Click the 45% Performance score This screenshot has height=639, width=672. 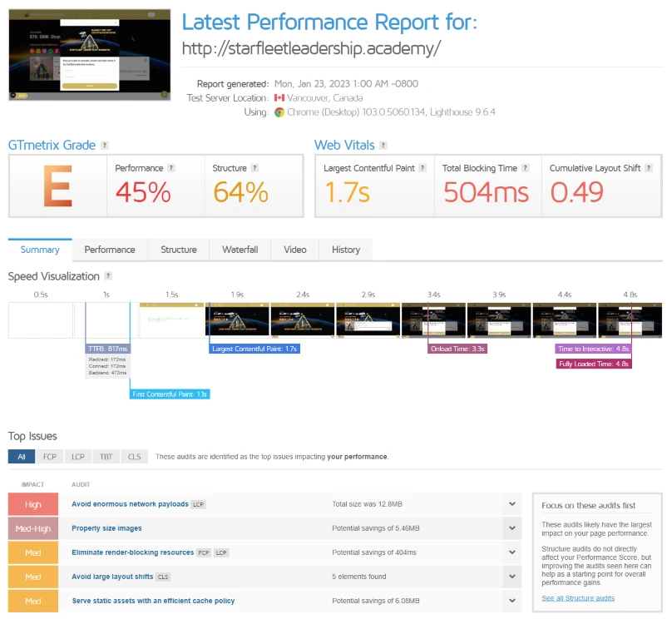tap(143, 192)
